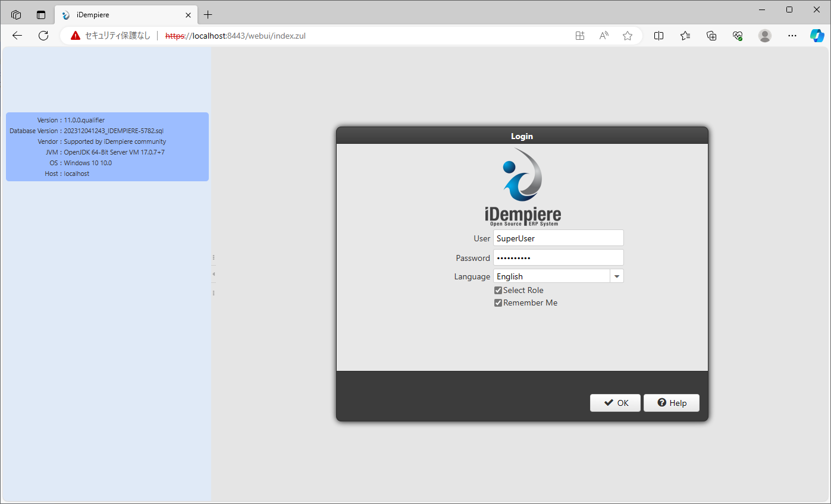Click into the User field
The width and height of the screenshot is (831, 504).
coord(558,238)
